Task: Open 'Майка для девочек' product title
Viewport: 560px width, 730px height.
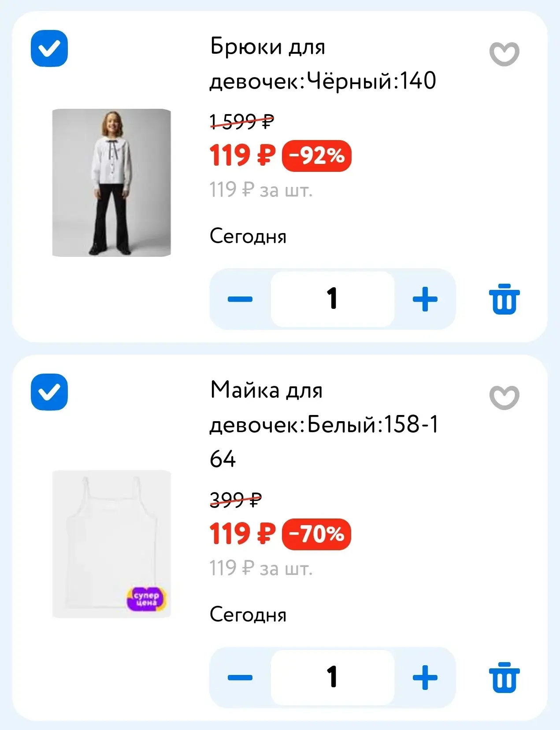Action: 324,424
